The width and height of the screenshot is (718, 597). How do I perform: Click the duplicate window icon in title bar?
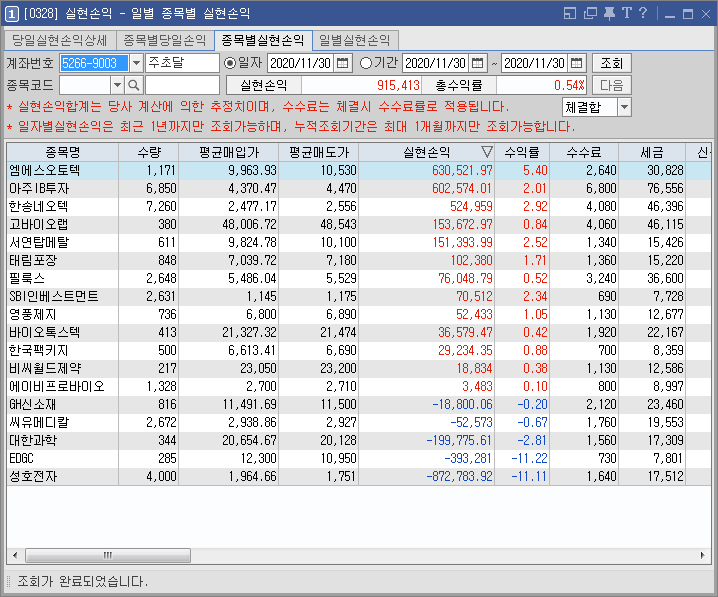tap(590, 13)
